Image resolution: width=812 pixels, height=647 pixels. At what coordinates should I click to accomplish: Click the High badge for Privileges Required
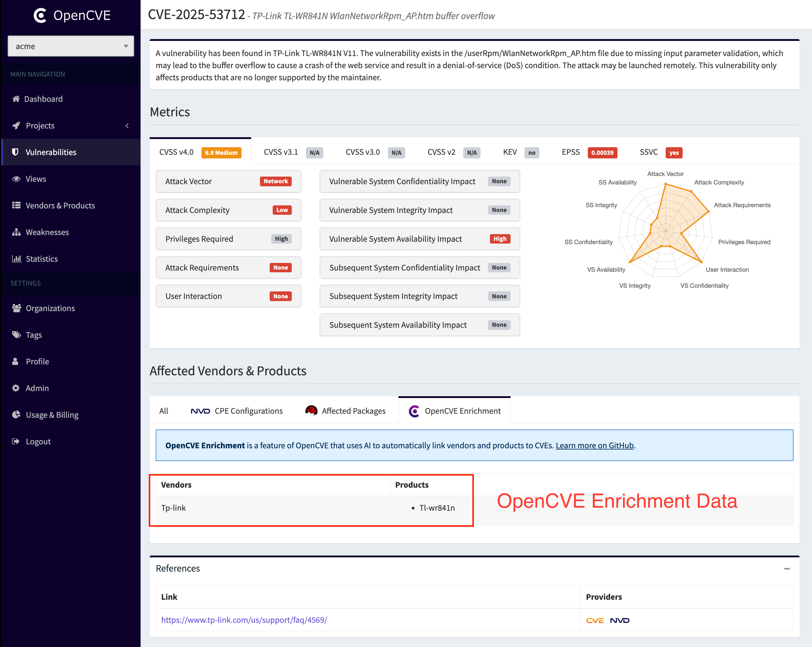point(281,239)
